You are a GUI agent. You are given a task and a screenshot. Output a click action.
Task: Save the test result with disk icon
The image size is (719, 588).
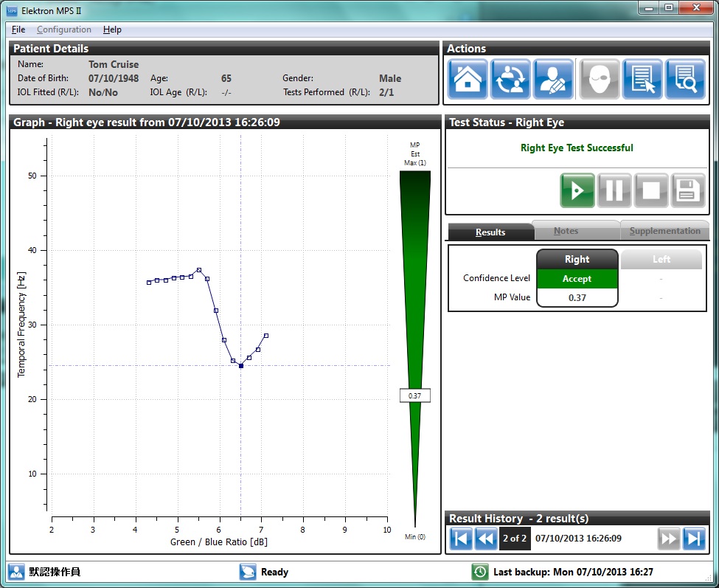coord(687,190)
